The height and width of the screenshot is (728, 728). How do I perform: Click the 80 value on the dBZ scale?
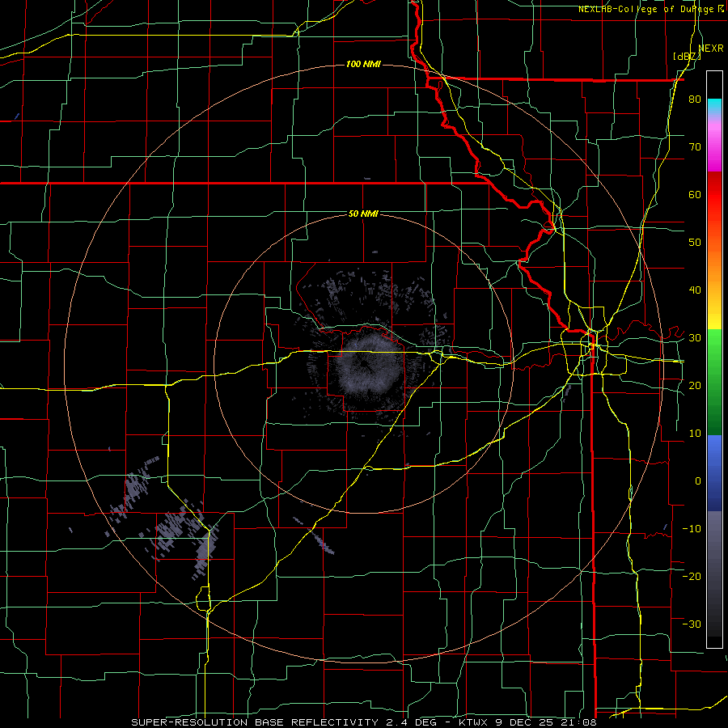coord(695,99)
